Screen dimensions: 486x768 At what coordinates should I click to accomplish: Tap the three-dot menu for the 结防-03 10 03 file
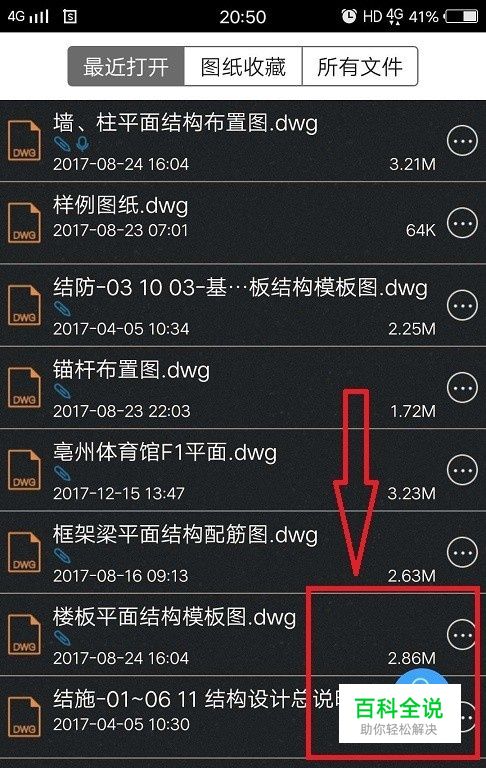pos(462,305)
